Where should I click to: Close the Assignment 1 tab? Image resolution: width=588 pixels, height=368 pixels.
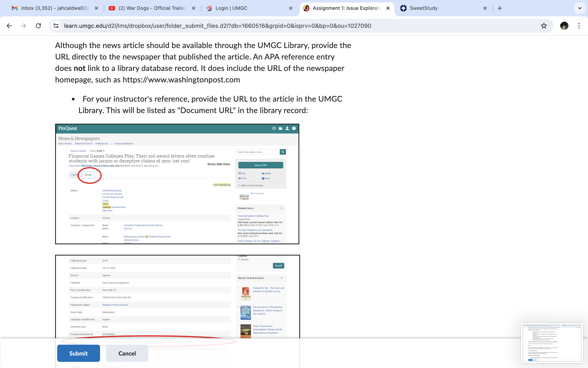[388, 8]
